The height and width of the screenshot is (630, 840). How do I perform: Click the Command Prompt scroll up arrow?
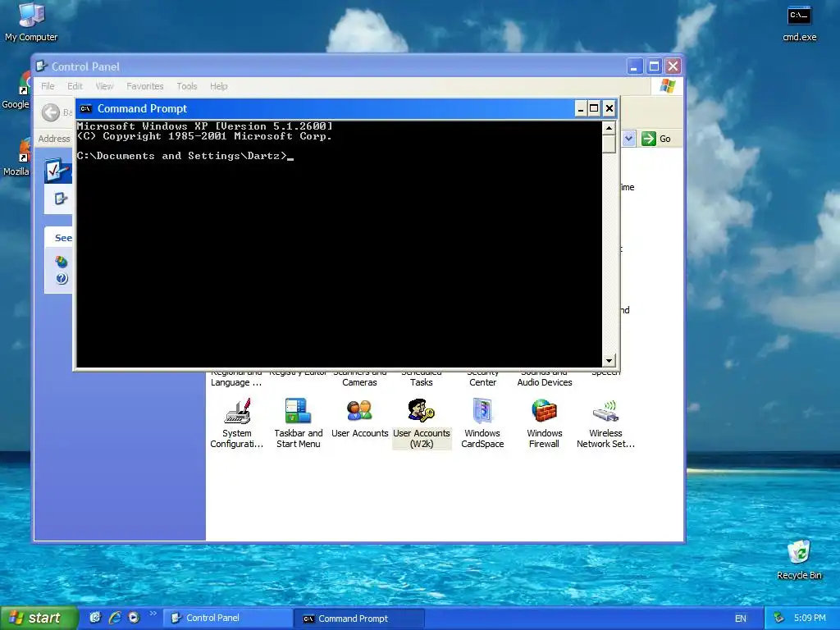coord(609,128)
